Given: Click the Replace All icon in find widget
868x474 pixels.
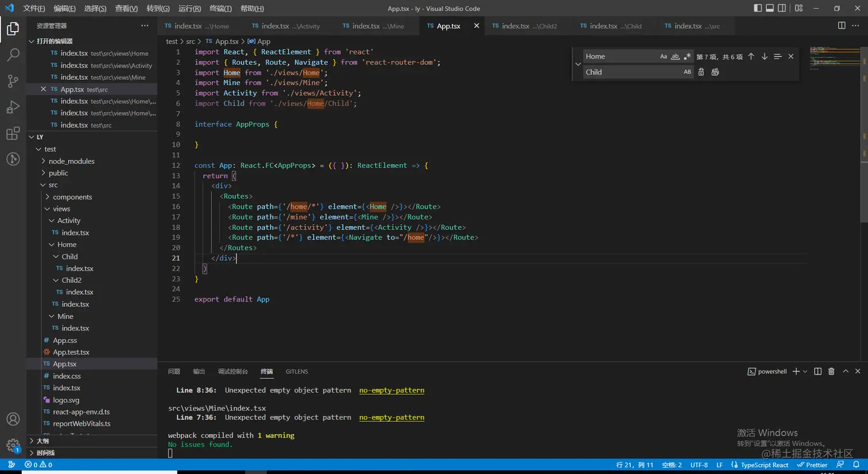Looking at the screenshot, I should pyautogui.click(x=715, y=72).
